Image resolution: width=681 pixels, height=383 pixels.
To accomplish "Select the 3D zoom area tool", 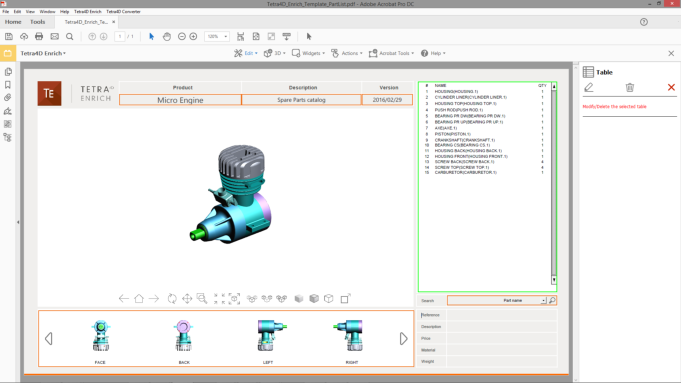I will (202, 298).
